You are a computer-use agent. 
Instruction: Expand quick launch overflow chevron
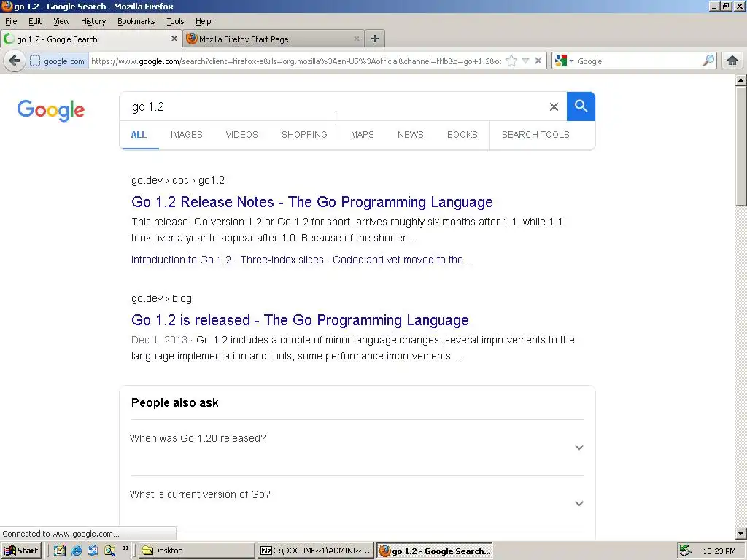125,548
